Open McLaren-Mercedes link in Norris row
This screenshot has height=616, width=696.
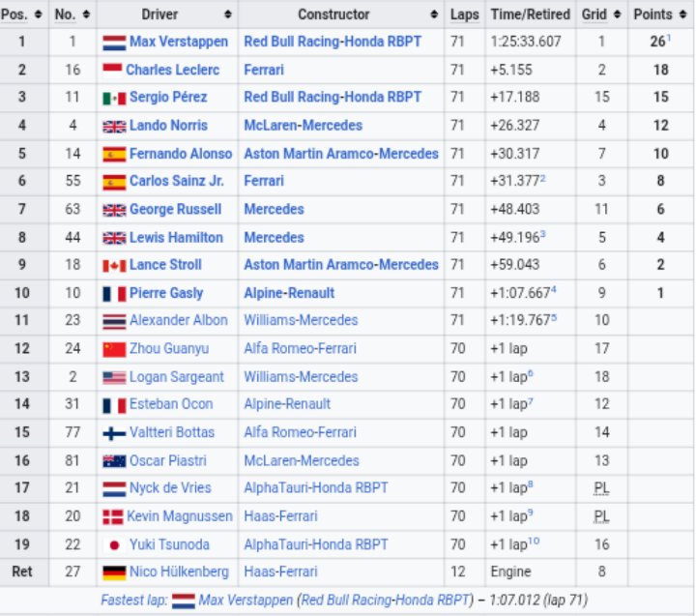click(x=304, y=126)
